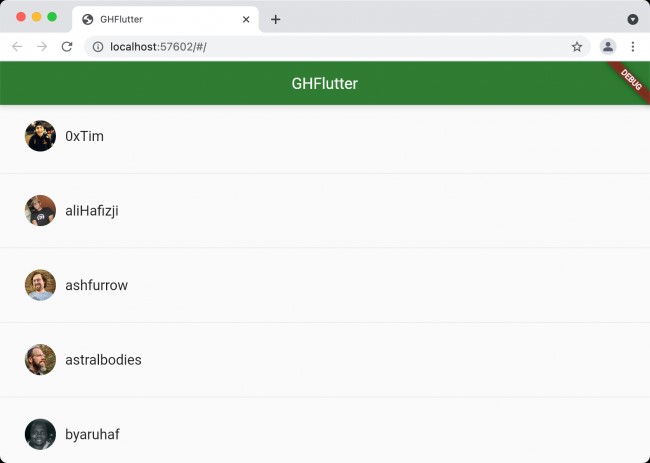This screenshot has width=650, height=463.
Task: Click the localhost address bar
Action: point(330,47)
